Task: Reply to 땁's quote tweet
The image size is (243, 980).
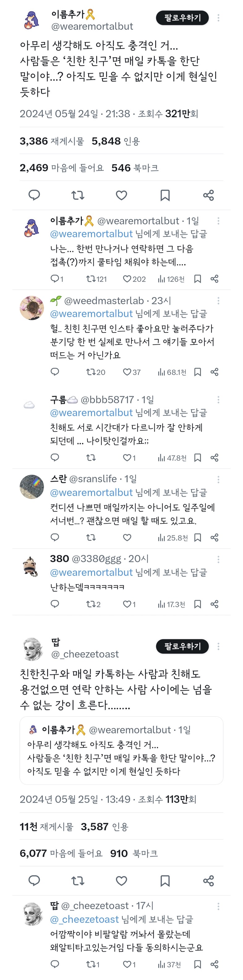Action: click(x=34, y=880)
